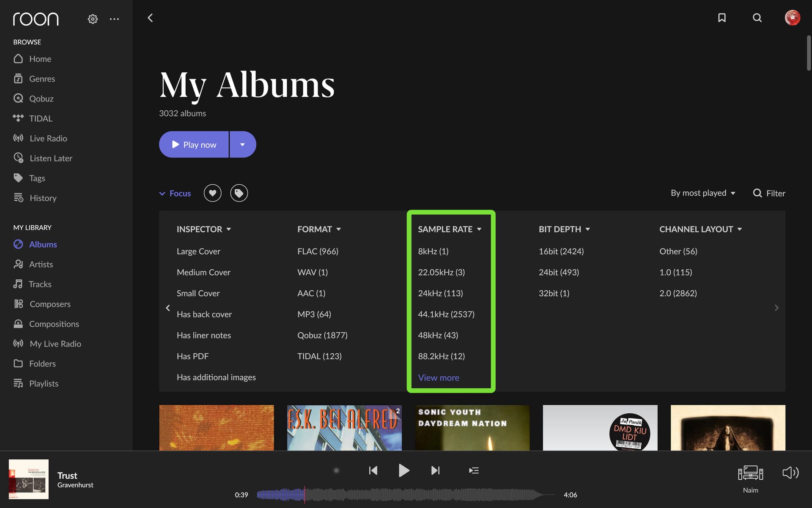This screenshot has width=812, height=508.
Task: Focus on 44.1kHz (2537) sample rate
Action: (x=446, y=314)
